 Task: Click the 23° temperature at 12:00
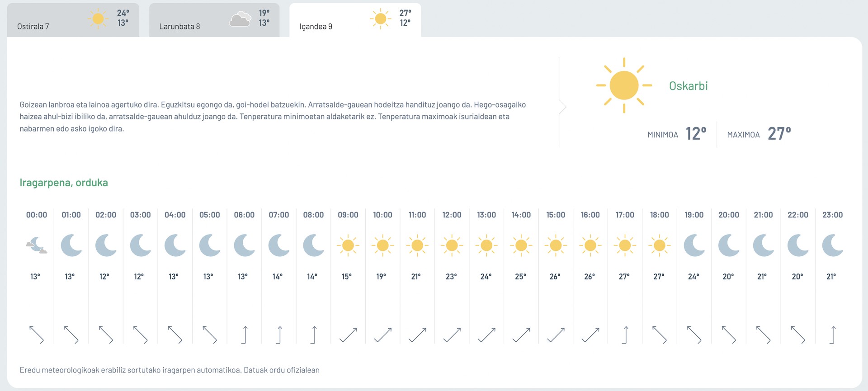tap(451, 277)
